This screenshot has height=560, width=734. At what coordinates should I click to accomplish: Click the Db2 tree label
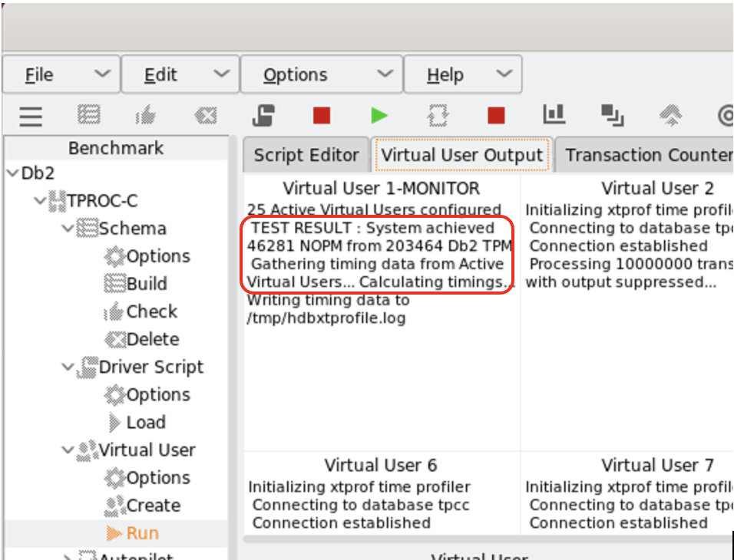pos(38,173)
